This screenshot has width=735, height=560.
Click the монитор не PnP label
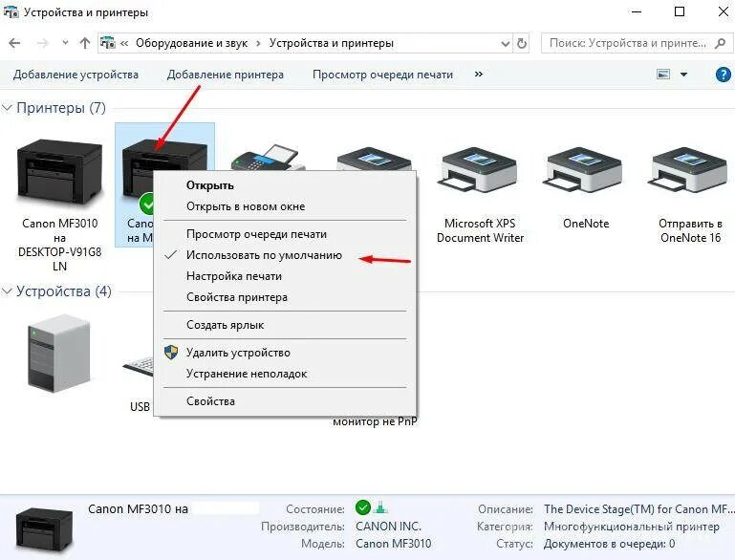coord(375,421)
